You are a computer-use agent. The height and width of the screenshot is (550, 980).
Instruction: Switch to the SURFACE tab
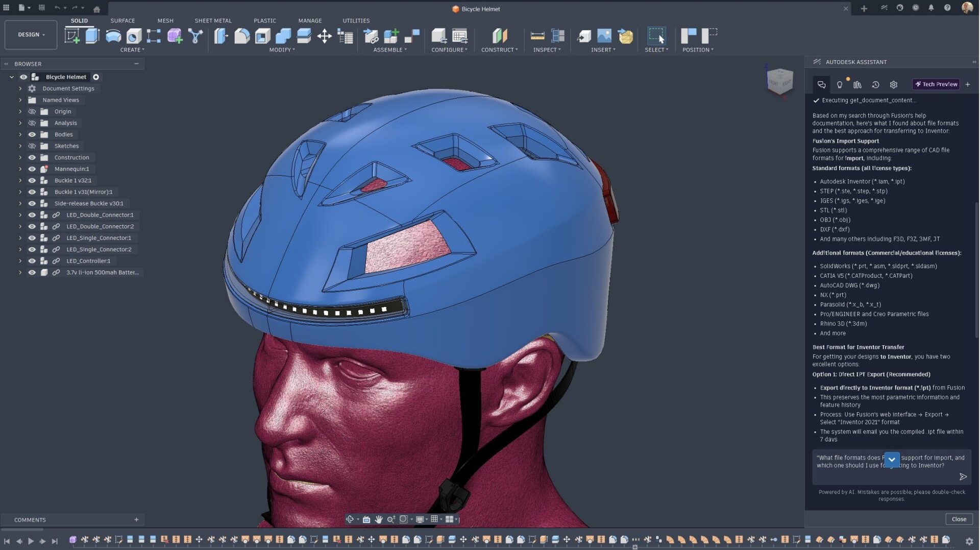click(122, 21)
